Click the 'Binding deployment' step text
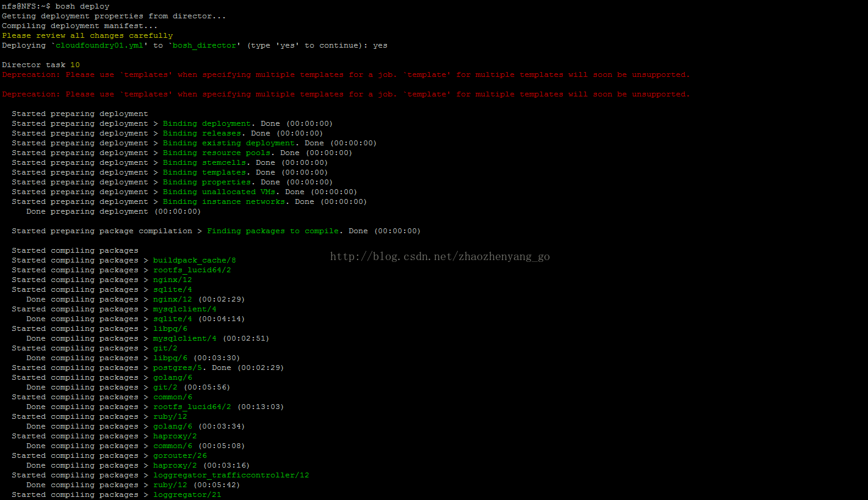Image resolution: width=868 pixels, height=500 pixels. coord(207,123)
